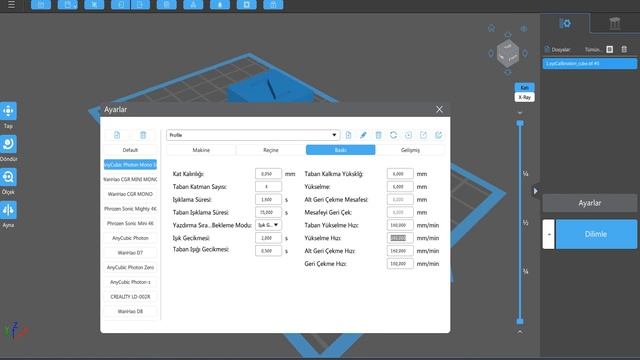Image resolution: width=640 pixels, height=360 pixels.
Task: Click the delete file trash icon
Action: tap(624, 49)
